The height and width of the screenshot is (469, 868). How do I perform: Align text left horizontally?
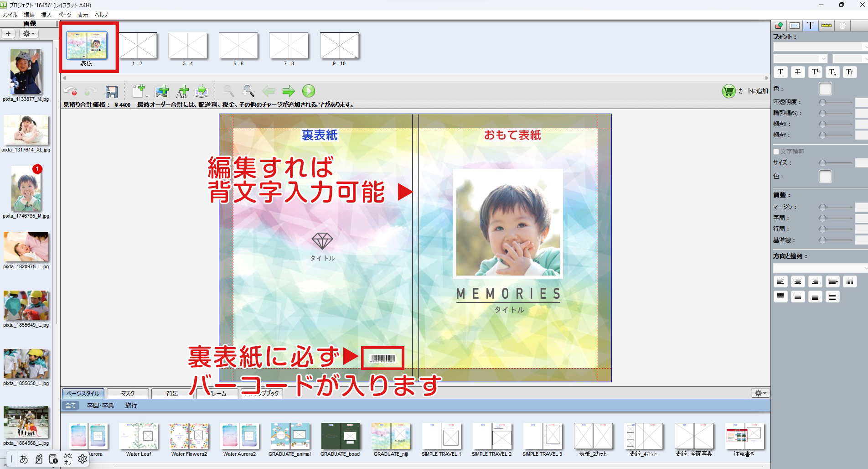(x=780, y=282)
